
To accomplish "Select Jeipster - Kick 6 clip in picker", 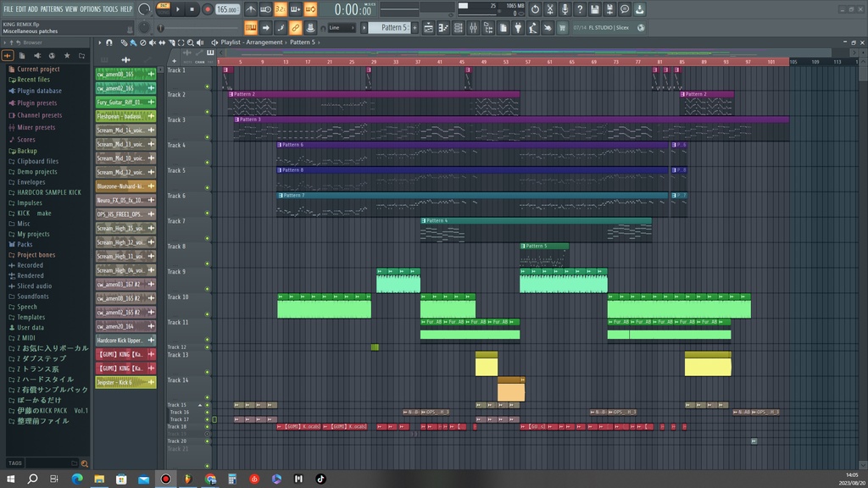I will 125,382.
